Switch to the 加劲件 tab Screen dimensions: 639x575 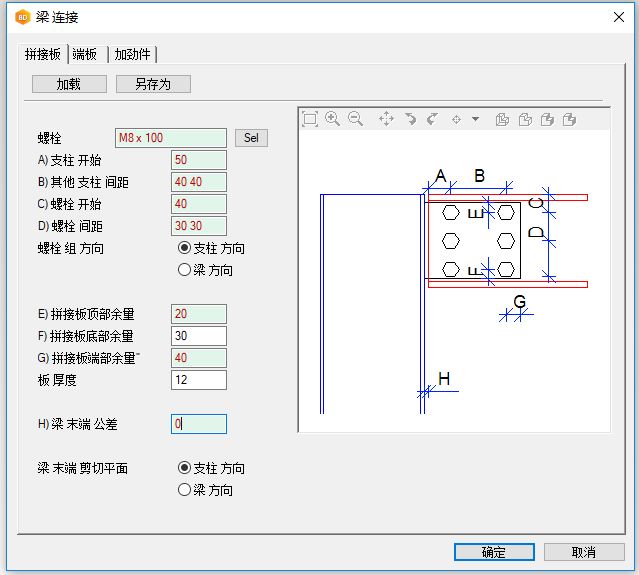click(132, 54)
